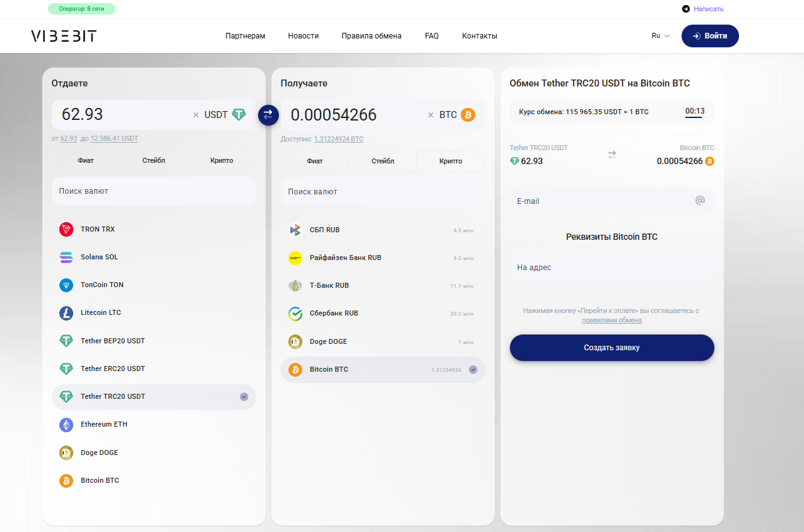Pick the Litecoin LTC icon
804x532 pixels.
point(66,312)
